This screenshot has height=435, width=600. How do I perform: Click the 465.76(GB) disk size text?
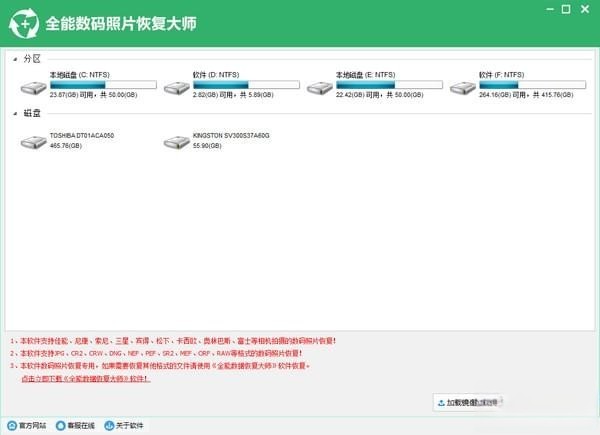coord(66,146)
